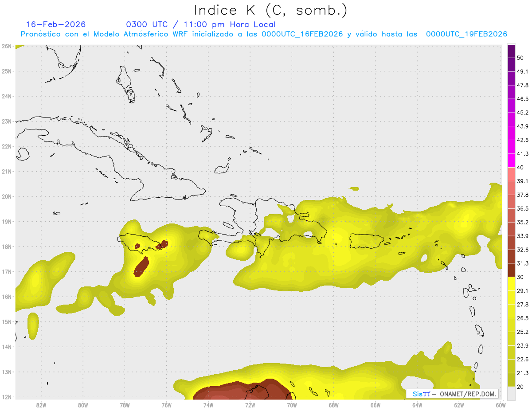Click the latitude label '17N'
The image size is (532, 411).
tap(6, 271)
